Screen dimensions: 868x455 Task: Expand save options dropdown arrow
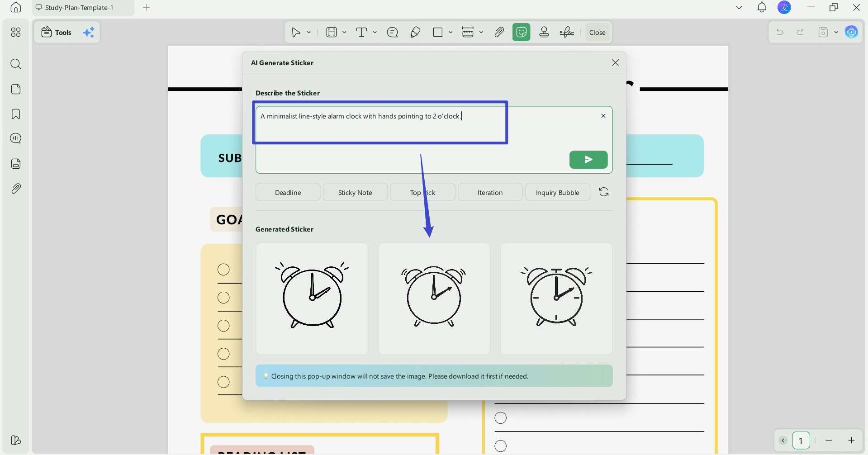click(836, 32)
